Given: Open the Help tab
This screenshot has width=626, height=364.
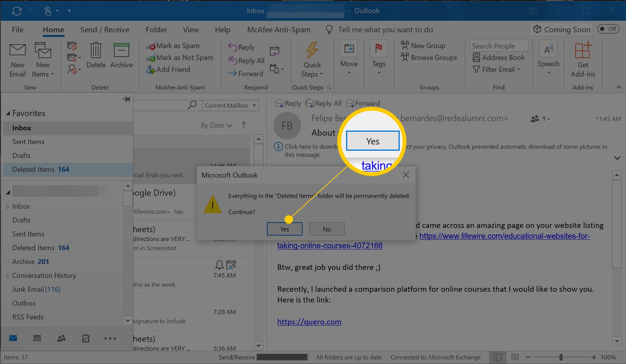Looking at the screenshot, I should [223, 30].
